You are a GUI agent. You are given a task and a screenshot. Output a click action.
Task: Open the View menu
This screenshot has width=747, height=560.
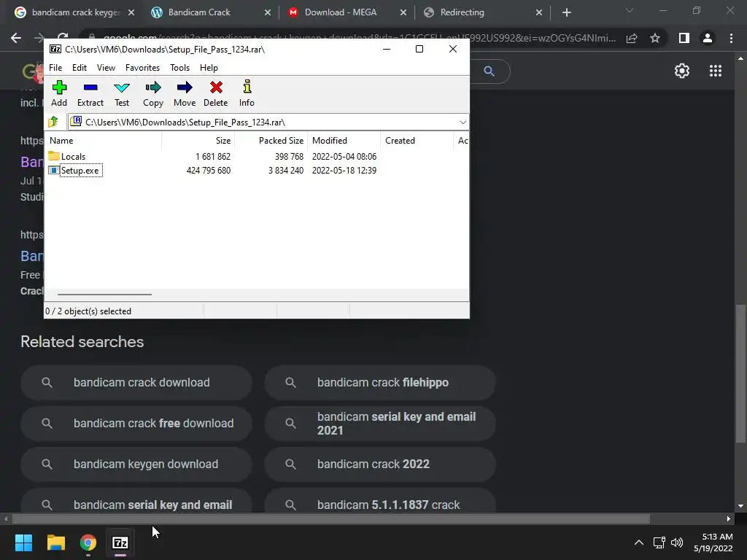(106, 68)
